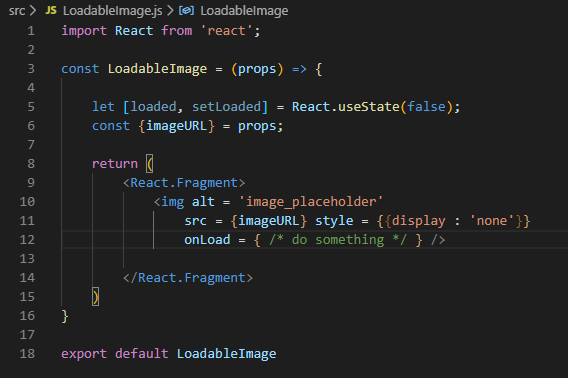Screen dimensions: 568x378
Task: Click the closing brace on line 16
Action: point(65,316)
